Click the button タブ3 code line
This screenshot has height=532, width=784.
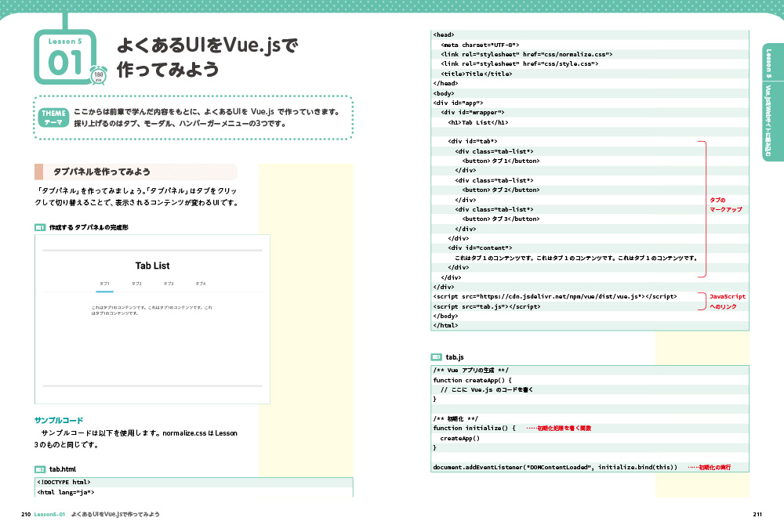[501, 219]
